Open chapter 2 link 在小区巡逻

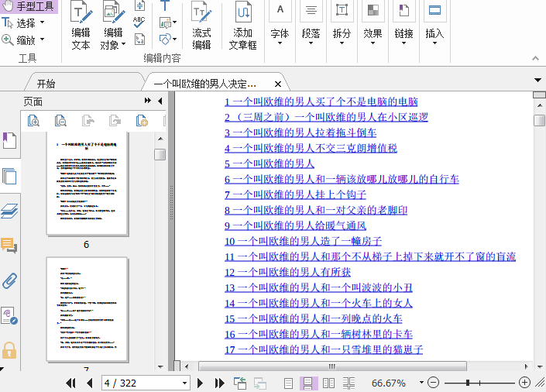click(326, 117)
